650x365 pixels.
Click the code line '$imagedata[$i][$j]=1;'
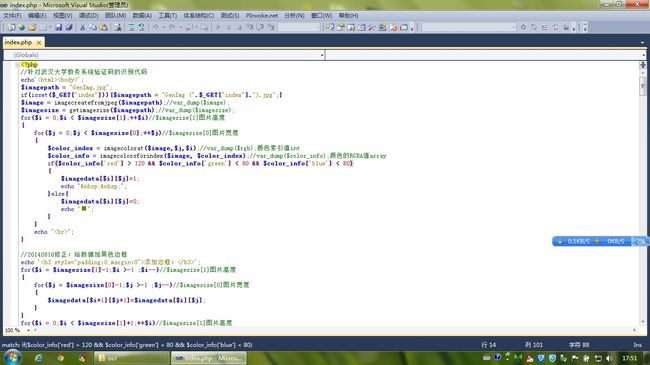coord(100,178)
